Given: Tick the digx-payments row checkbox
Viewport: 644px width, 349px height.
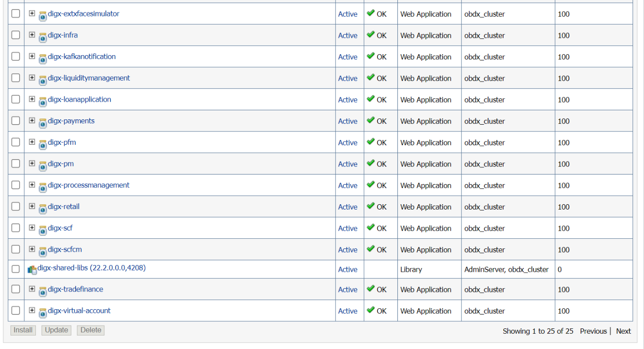Looking at the screenshot, I should tap(16, 120).
